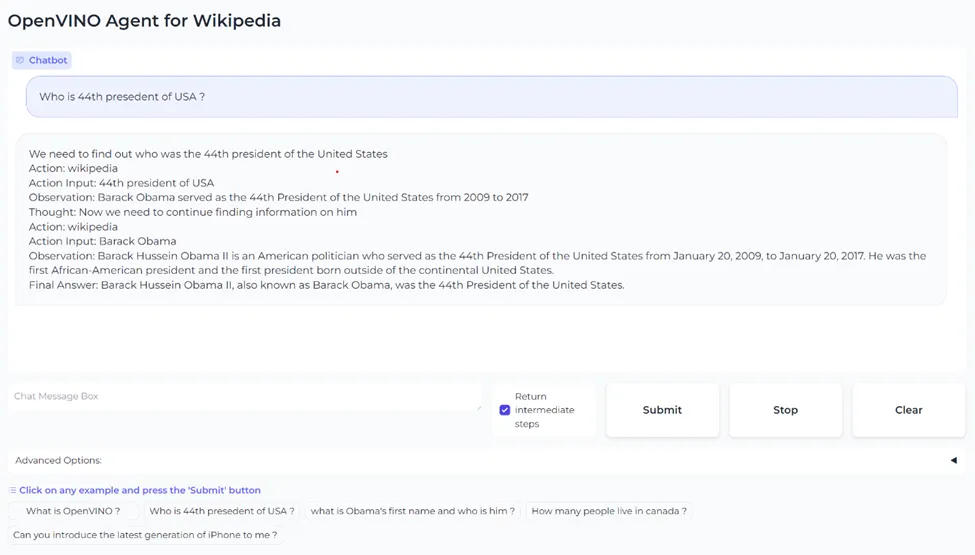Choose the Obama's first name example
Viewport: 975px width, 555px height.
pyautogui.click(x=412, y=511)
